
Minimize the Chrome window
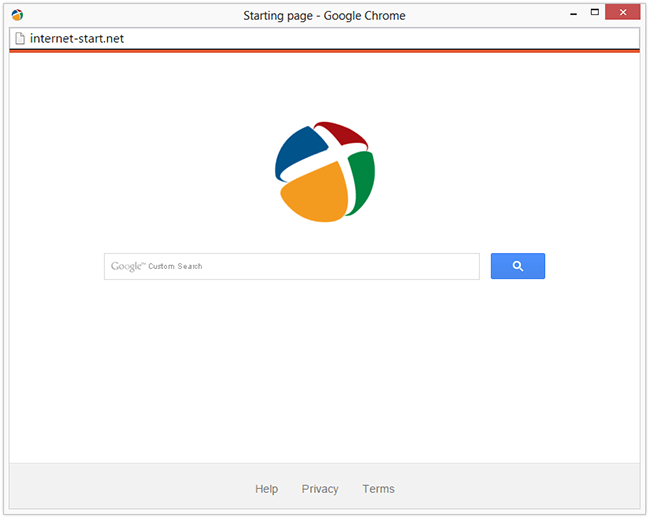click(574, 14)
